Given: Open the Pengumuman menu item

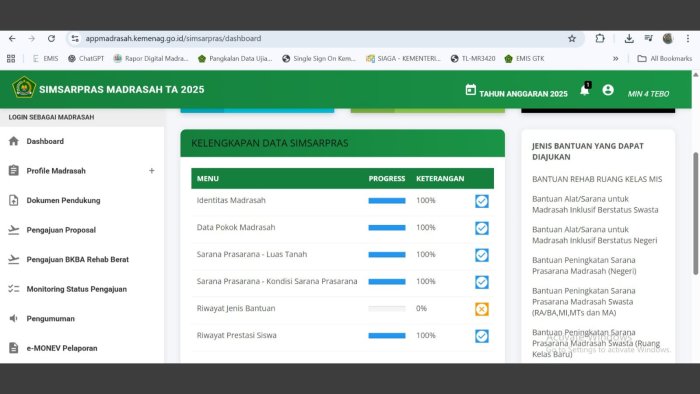Looking at the screenshot, I should [82, 318].
